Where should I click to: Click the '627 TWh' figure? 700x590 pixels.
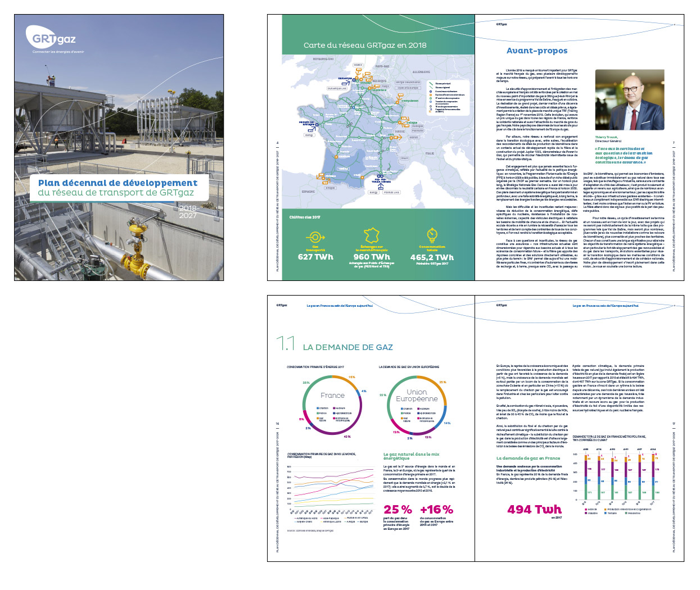315,257
